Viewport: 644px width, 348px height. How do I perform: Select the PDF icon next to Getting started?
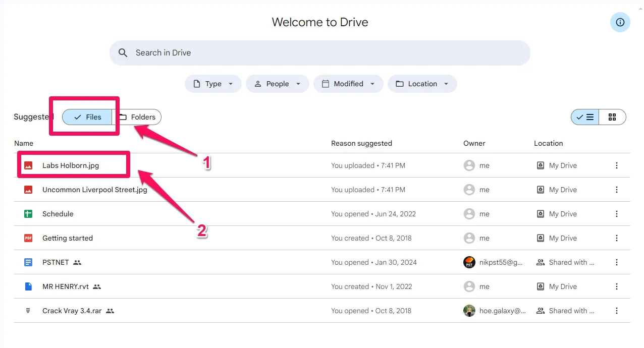28,238
